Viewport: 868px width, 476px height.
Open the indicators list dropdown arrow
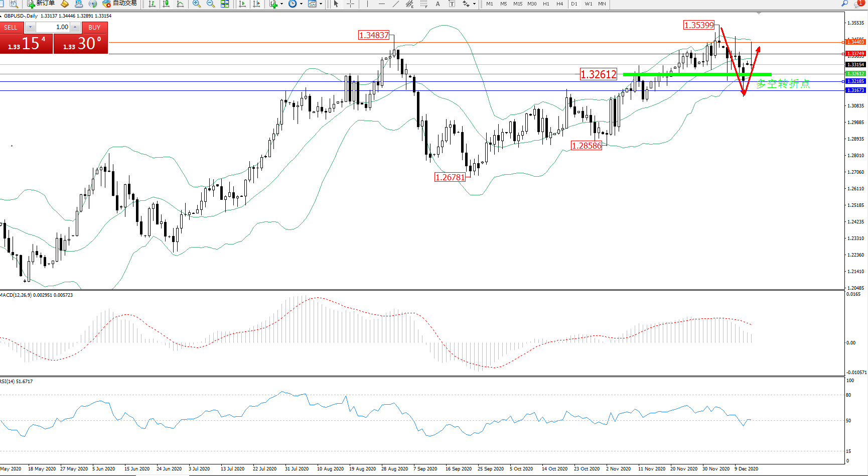pyautogui.click(x=281, y=4)
